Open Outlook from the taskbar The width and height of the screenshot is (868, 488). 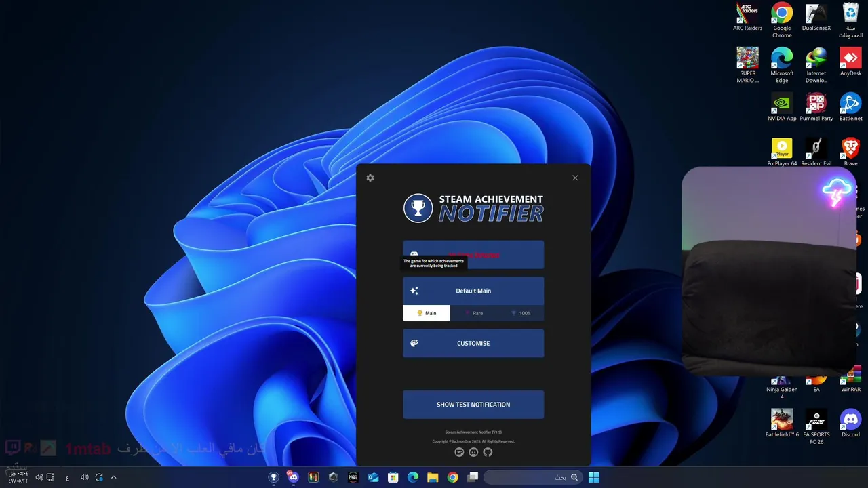pyautogui.click(x=373, y=477)
